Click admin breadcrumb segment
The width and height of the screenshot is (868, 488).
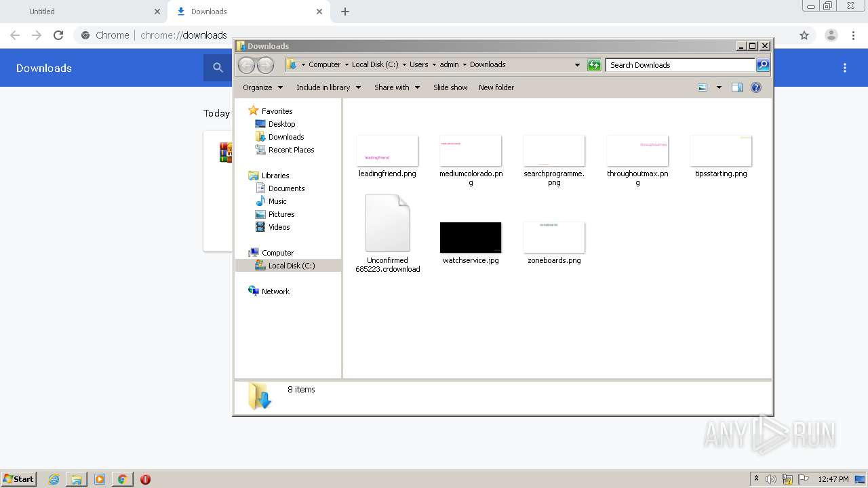point(449,65)
